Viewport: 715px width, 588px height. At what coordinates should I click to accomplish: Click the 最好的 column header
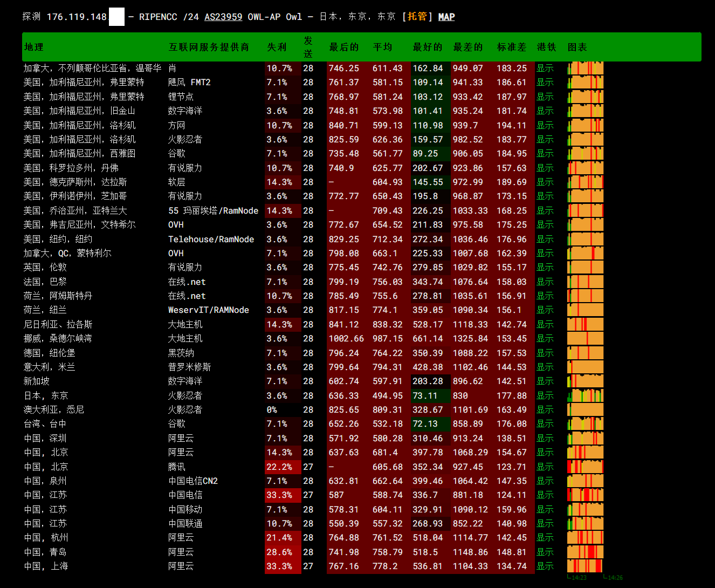428,47
